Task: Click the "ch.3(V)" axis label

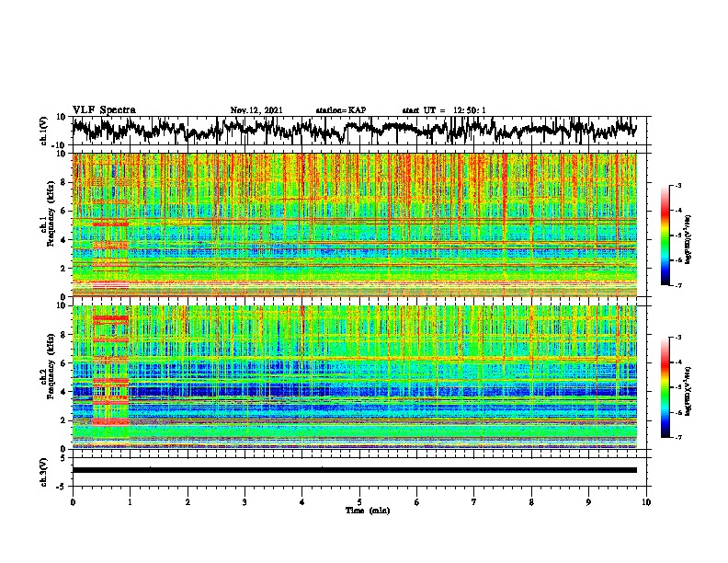Action: [44, 473]
